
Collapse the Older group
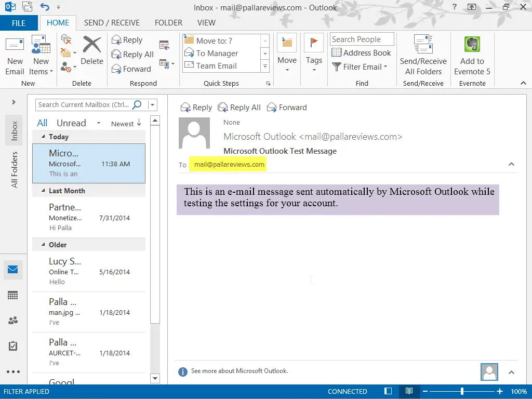click(x=43, y=245)
